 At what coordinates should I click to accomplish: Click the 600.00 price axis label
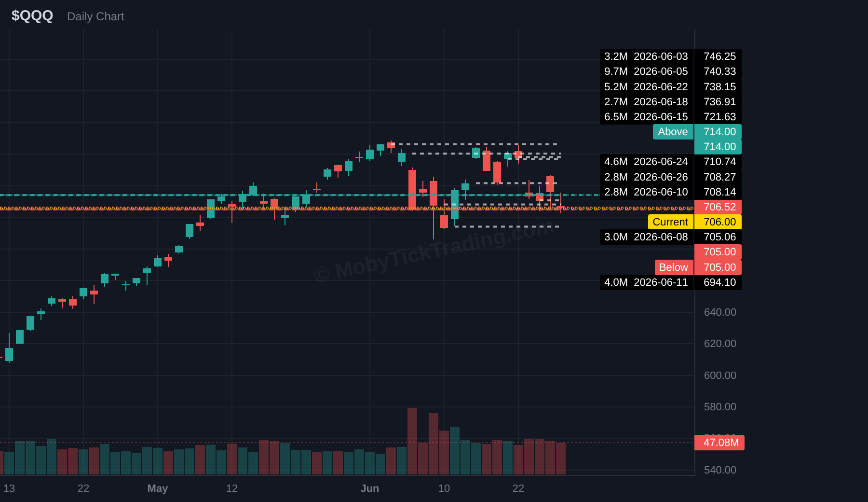coord(720,376)
